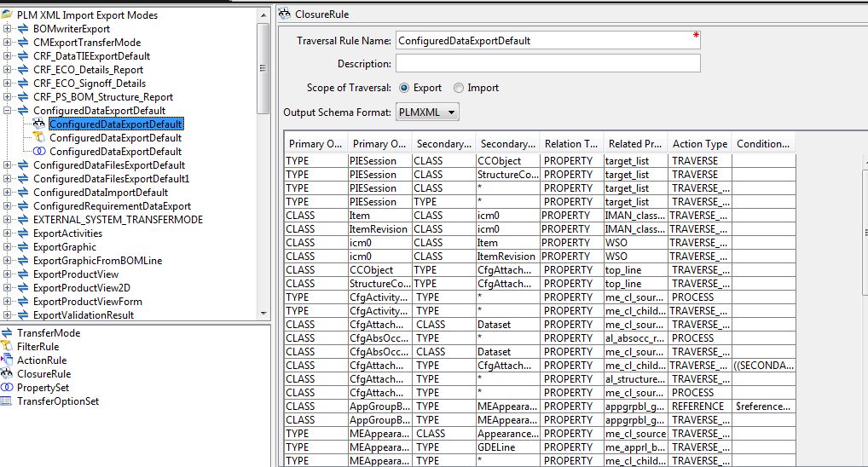
Task: Select ClosureRule in the lower list
Action: point(43,374)
